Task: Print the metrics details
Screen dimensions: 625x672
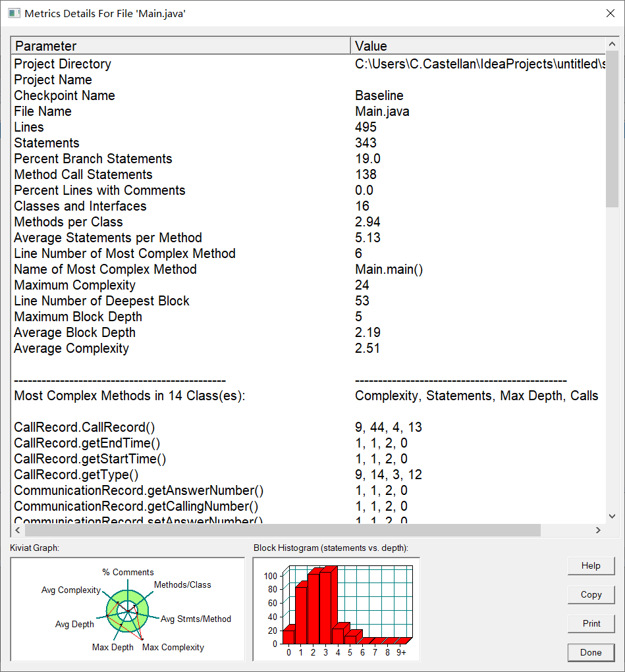Action: coord(591,623)
